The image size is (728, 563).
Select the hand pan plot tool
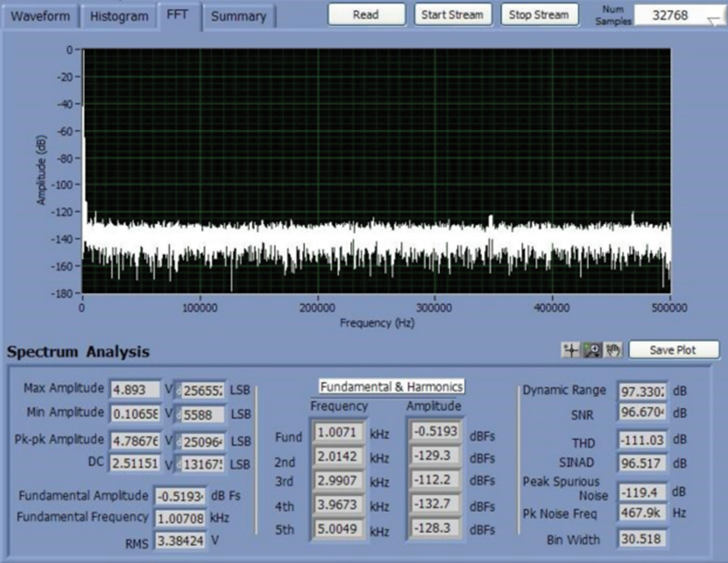tap(614, 350)
